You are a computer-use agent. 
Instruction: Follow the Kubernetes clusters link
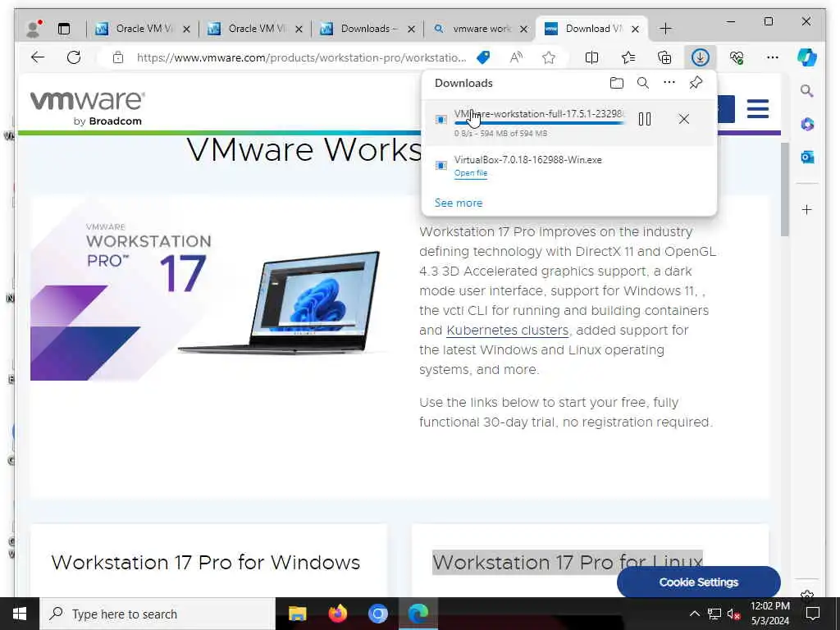point(507,330)
